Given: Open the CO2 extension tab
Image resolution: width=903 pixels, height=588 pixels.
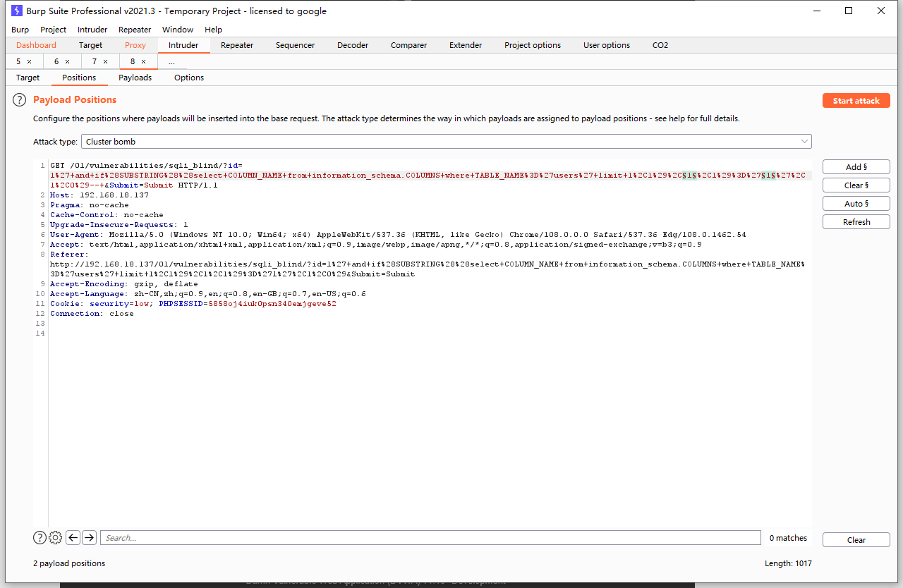Looking at the screenshot, I should click(x=660, y=45).
